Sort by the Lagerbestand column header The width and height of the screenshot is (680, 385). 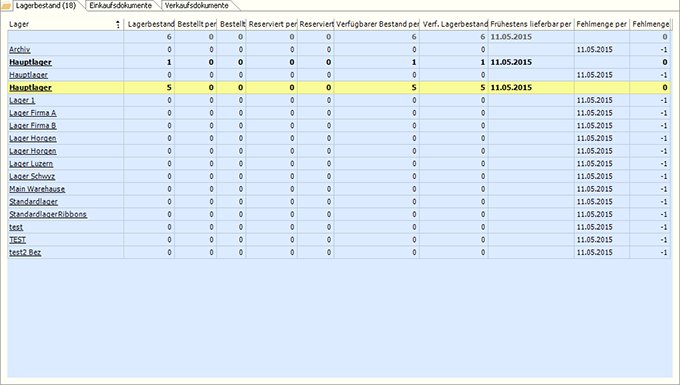tap(150, 24)
